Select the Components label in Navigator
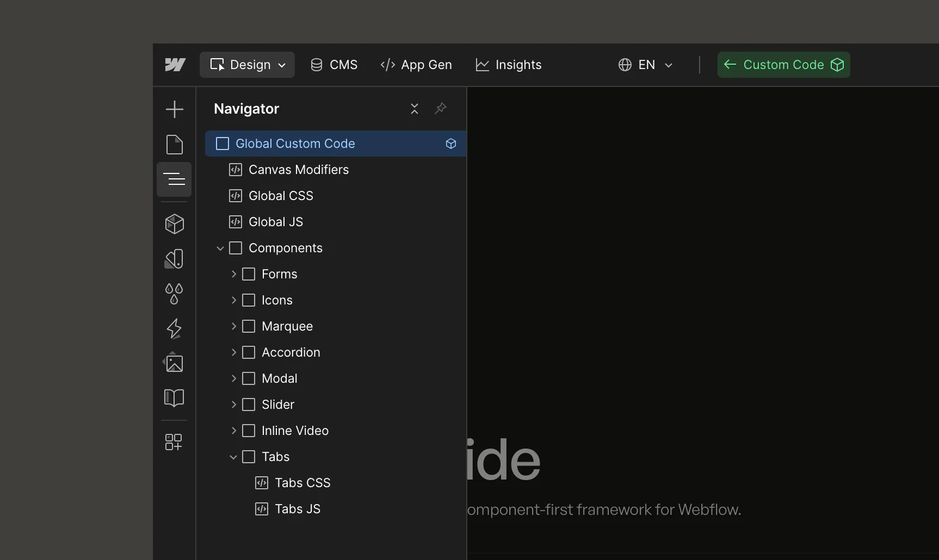Screen dimensions: 939x560 click(x=286, y=248)
